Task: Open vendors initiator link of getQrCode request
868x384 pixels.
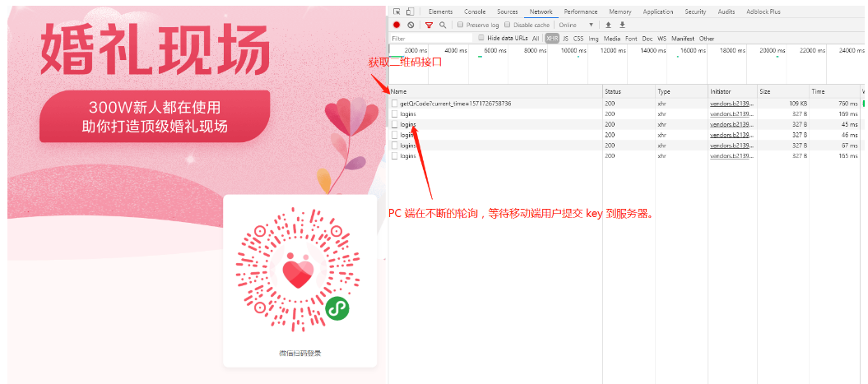Action: coord(731,104)
